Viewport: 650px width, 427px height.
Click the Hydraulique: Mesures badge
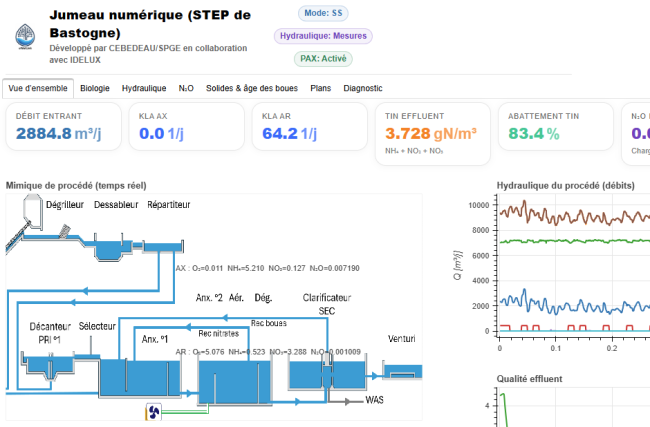[323, 36]
